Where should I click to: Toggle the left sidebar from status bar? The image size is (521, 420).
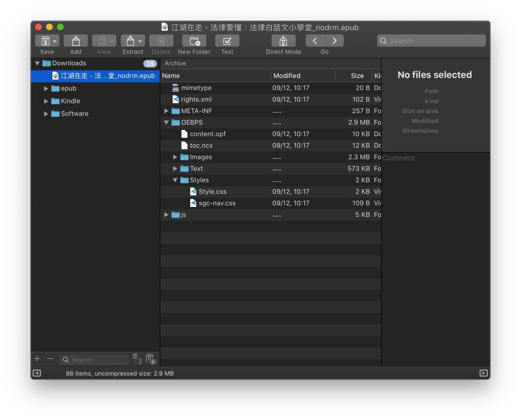point(37,373)
